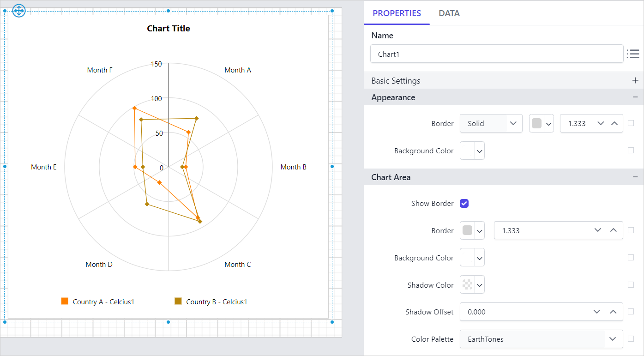Open the name list menu icon
This screenshot has width=644, height=356.
(633, 54)
